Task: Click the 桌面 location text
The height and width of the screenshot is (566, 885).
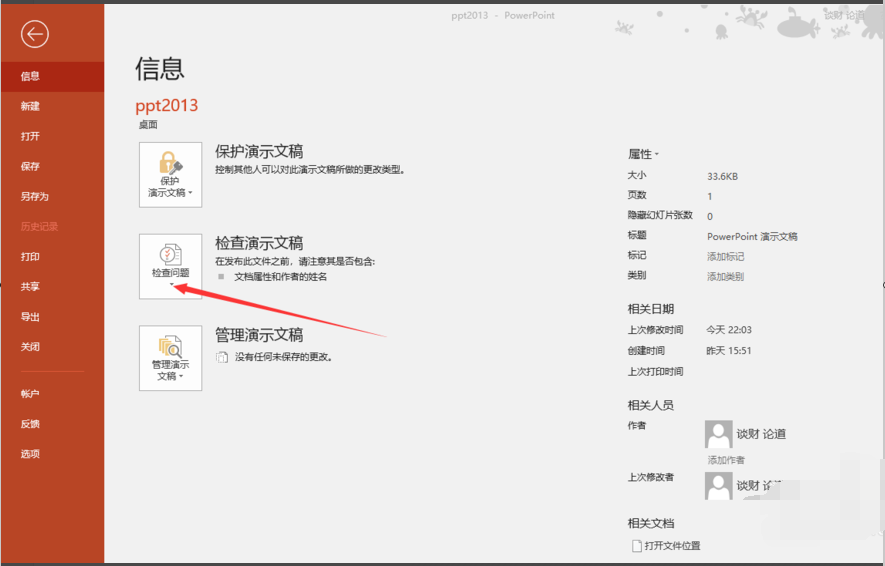Action: coord(148,125)
